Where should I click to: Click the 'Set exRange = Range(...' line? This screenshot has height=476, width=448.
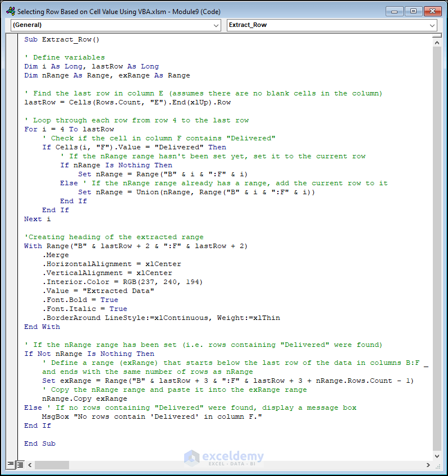(x=227, y=381)
